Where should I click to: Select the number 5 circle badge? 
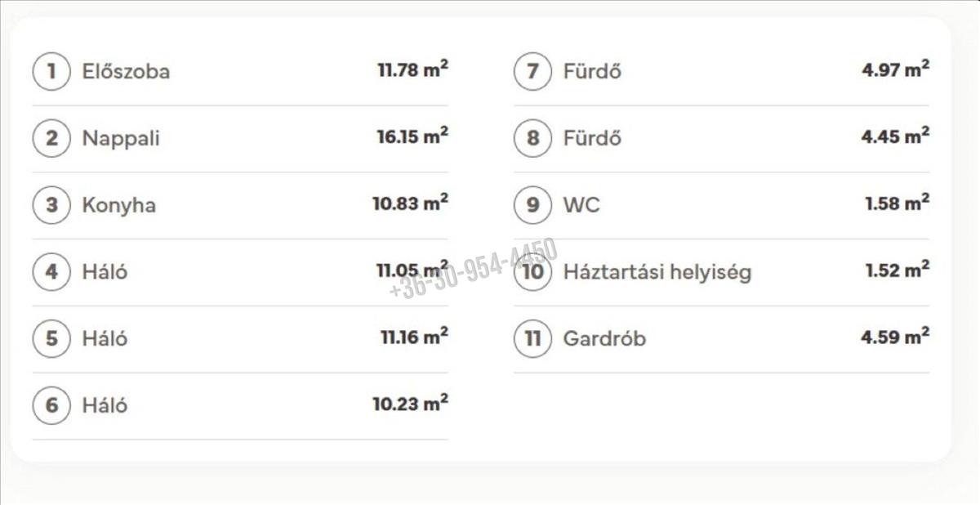click(52, 338)
